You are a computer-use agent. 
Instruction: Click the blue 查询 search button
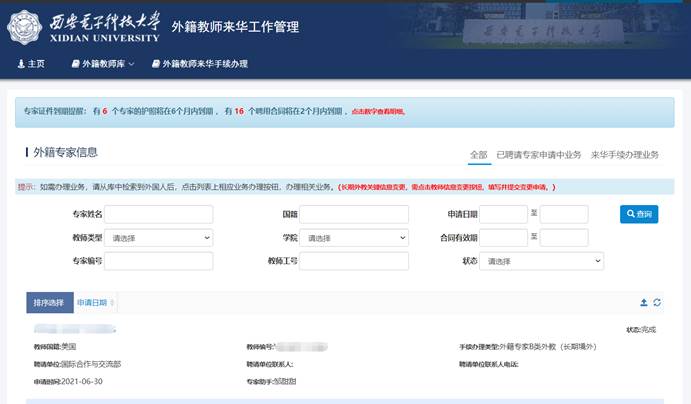click(637, 214)
